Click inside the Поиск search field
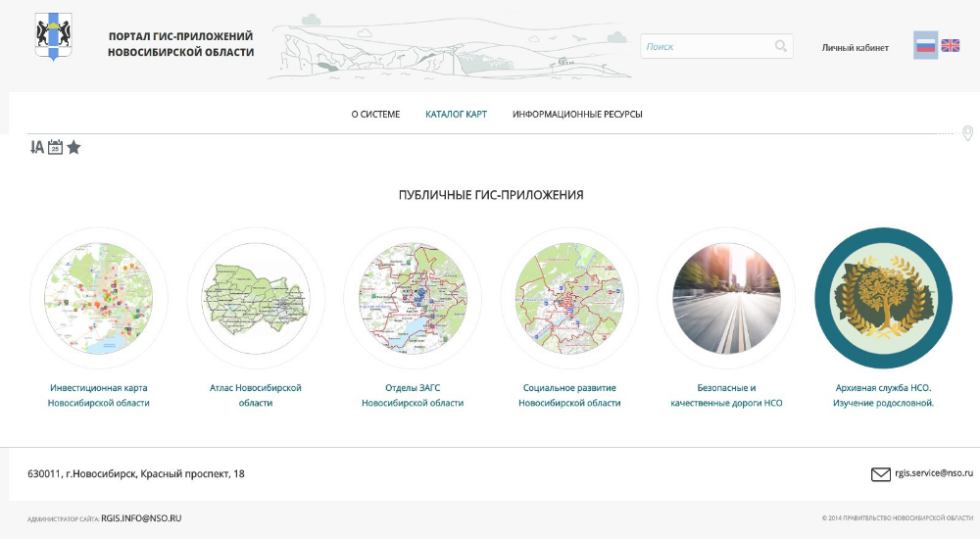The height and width of the screenshot is (539, 980). (706, 46)
